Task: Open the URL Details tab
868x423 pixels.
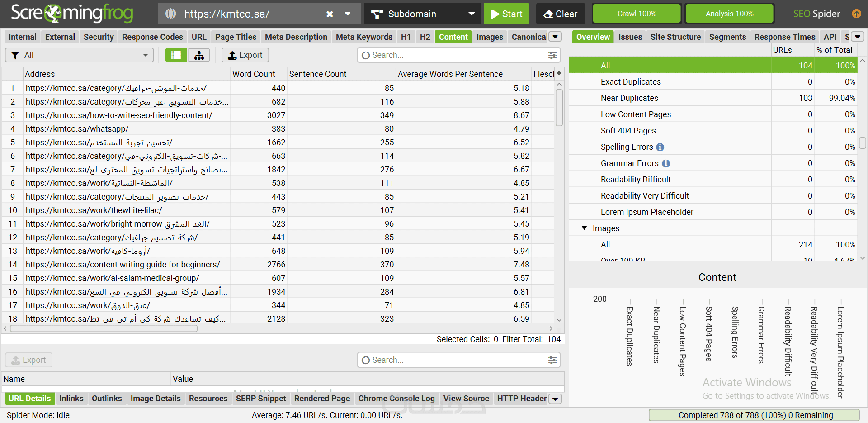Action: click(30, 399)
